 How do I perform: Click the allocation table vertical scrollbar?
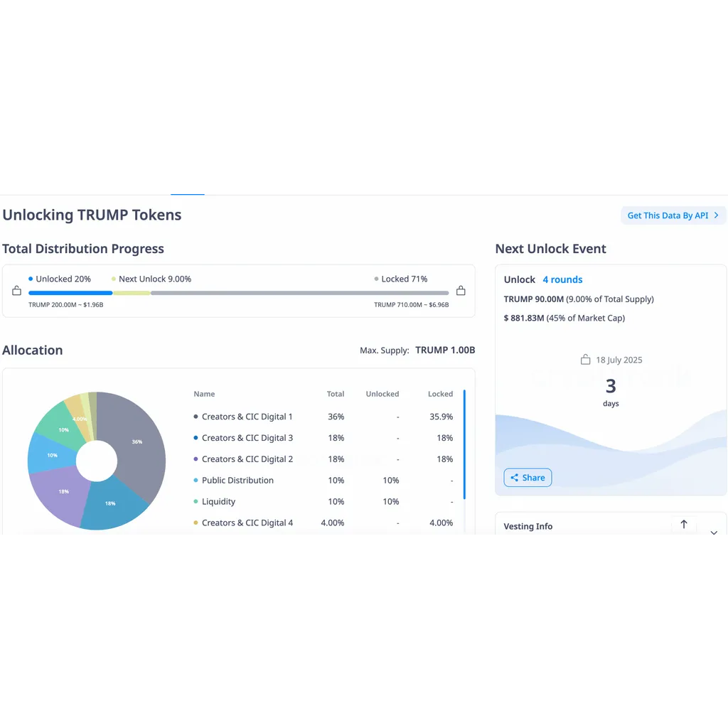pyautogui.click(x=464, y=445)
